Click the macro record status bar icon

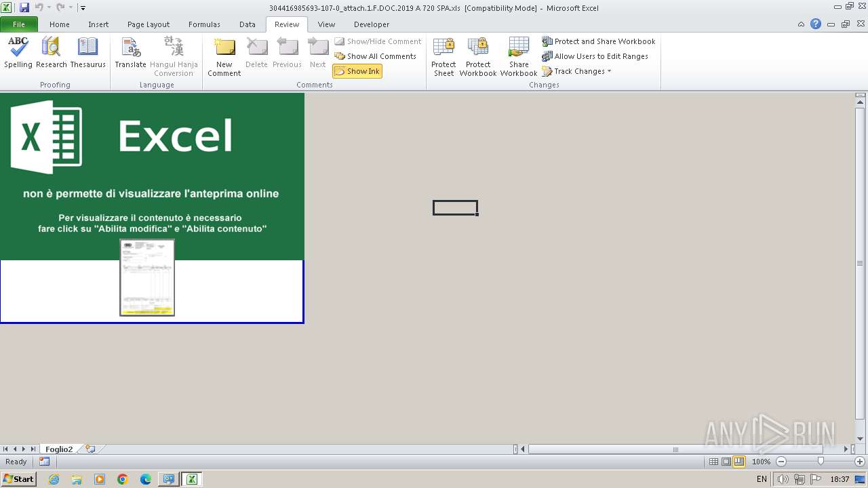click(45, 462)
